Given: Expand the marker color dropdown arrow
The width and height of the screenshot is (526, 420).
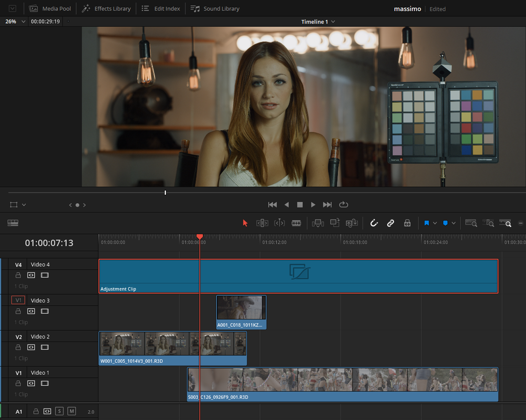Looking at the screenshot, I should point(453,223).
